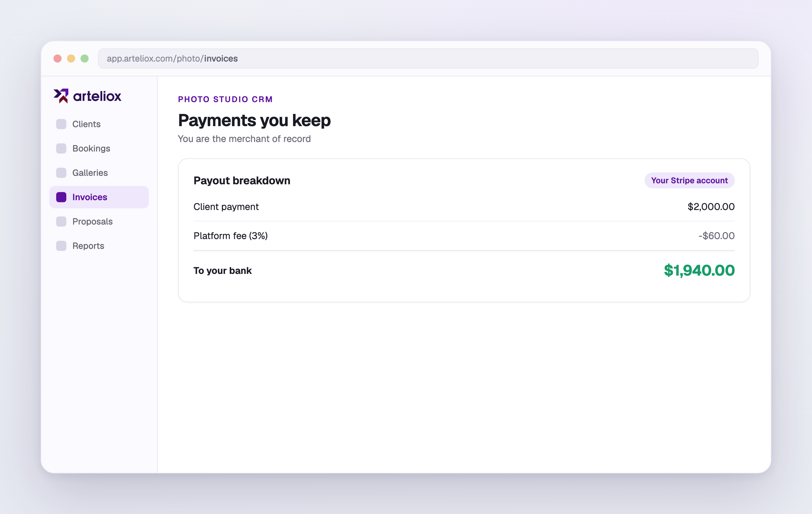Click the To your bank label
812x514 pixels.
pyautogui.click(x=223, y=271)
